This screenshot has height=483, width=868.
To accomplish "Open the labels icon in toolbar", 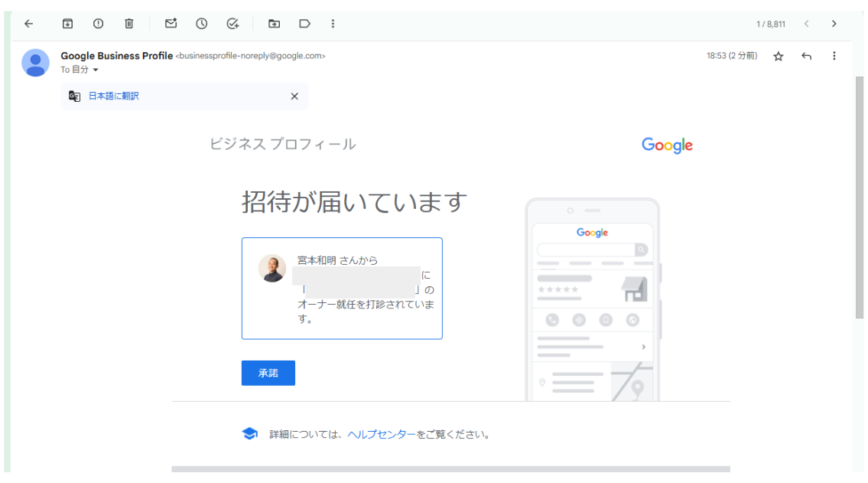I will click(x=304, y=24).
